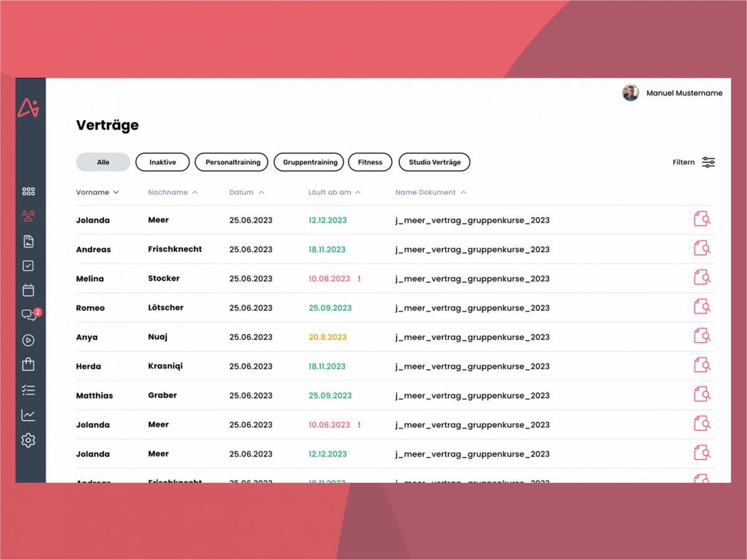Open the statistics chart icon in sidebar

[29, 415]
